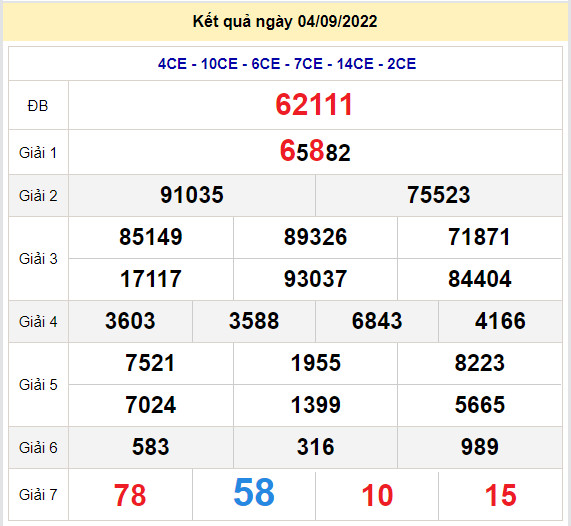Click the red Giải 7 number 78

130,495
